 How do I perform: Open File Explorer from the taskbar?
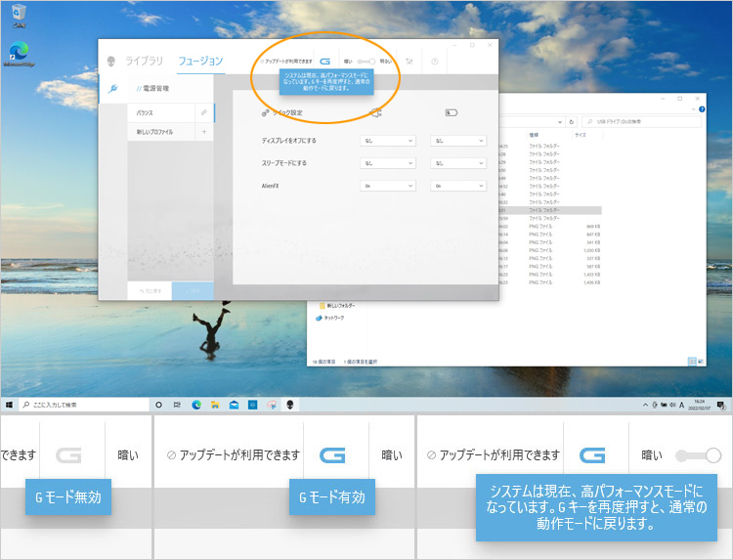[215, 405]
